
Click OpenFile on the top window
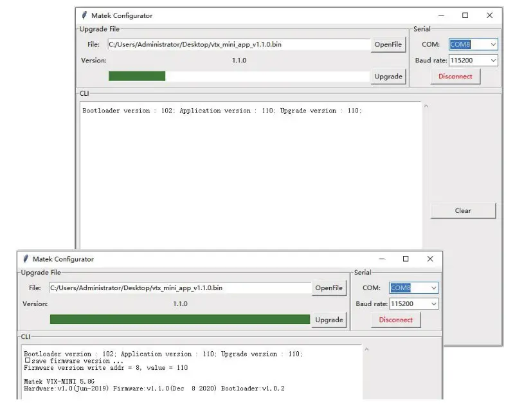point(388,44)
